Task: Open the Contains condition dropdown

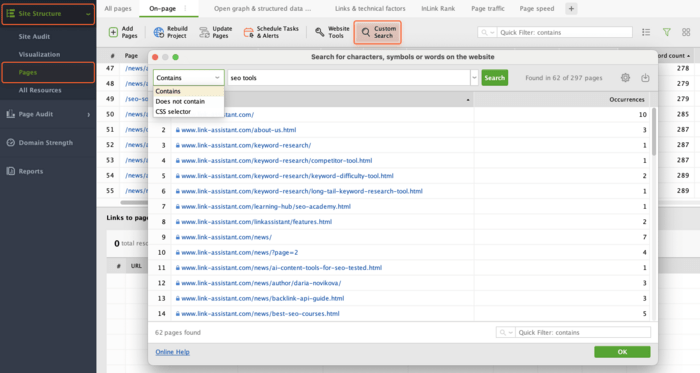Action: click(x=188, y=78)
